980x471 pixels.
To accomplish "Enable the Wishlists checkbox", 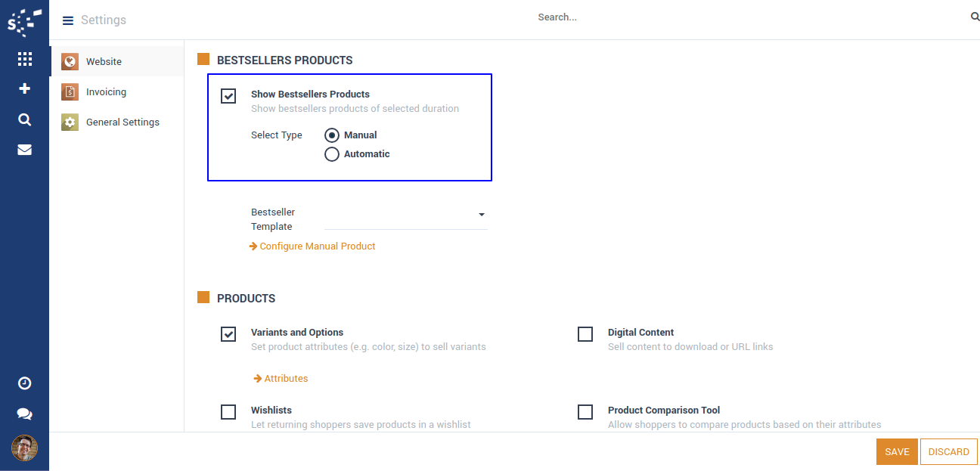I will [x=228, y=412].
